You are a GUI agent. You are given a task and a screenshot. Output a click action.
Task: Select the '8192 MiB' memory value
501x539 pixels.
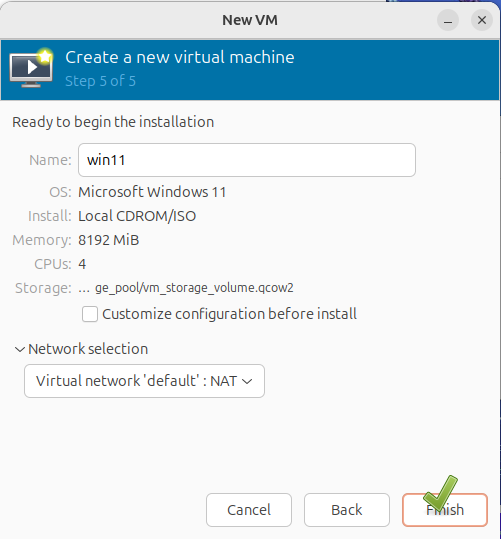click(109, 240)
